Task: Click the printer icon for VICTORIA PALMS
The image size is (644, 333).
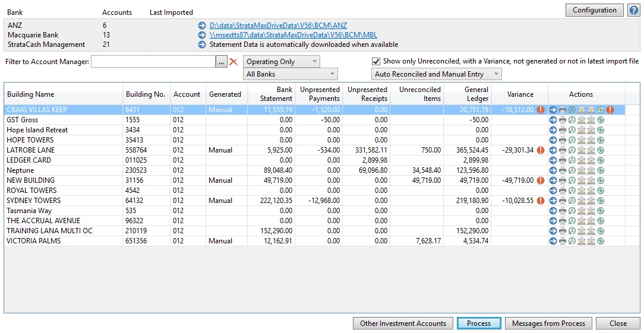Action: (563, 241)
